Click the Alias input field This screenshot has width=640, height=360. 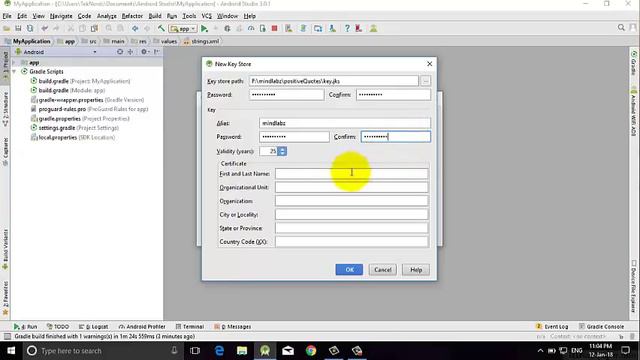click(344, 123)
